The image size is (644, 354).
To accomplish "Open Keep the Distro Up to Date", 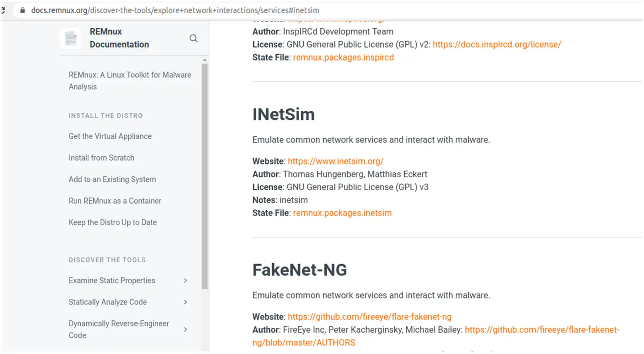I will [112, 222].
